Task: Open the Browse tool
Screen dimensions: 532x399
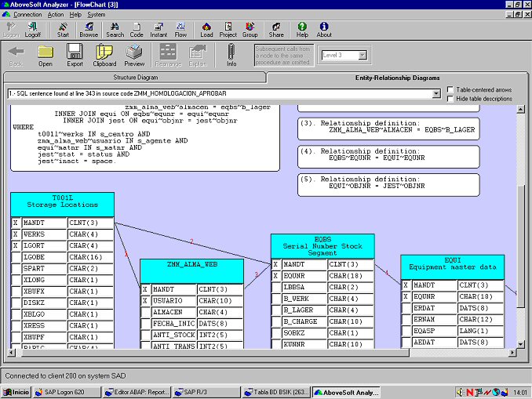Action: (89, 30)
